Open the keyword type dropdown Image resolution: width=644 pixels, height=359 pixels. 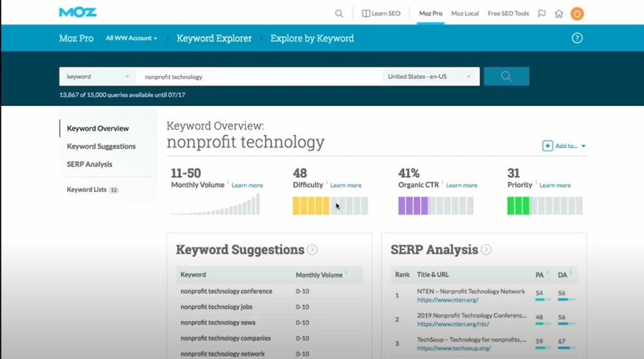click(x=98, y=77)
